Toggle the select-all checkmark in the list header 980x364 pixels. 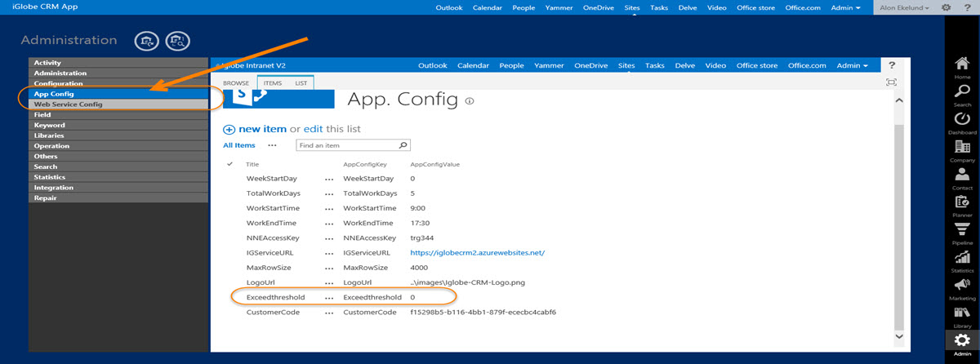click(x=229, y=164)
